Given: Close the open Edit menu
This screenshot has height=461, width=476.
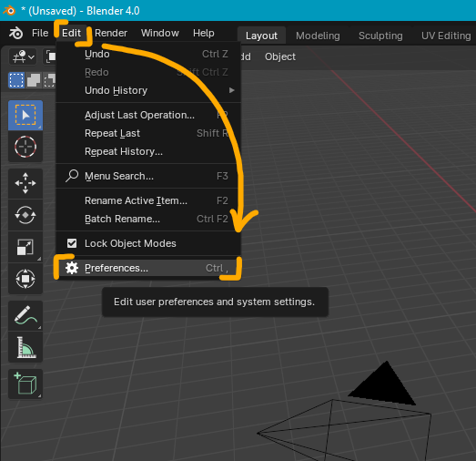Looking at the screenshot, I should click(71, 33).
